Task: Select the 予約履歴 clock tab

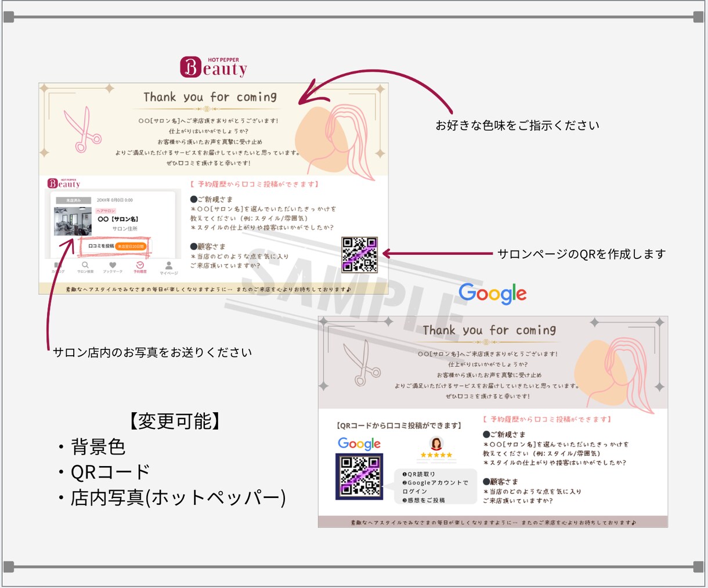Action: (140, 268)
